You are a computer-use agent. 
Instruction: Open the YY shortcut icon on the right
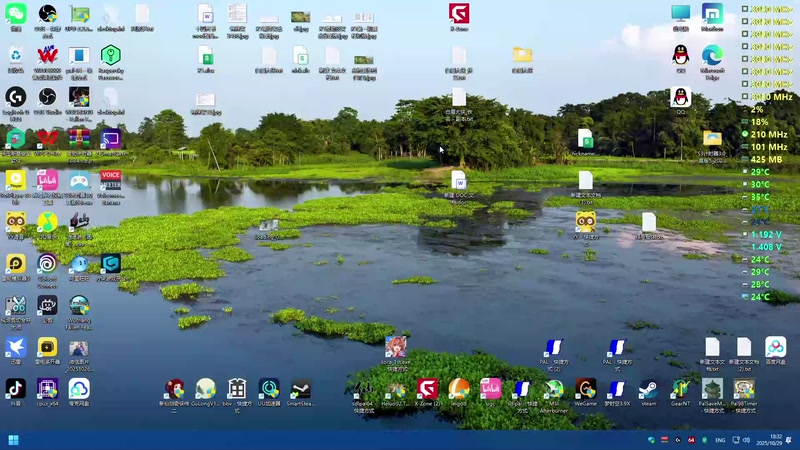(585, 223)
